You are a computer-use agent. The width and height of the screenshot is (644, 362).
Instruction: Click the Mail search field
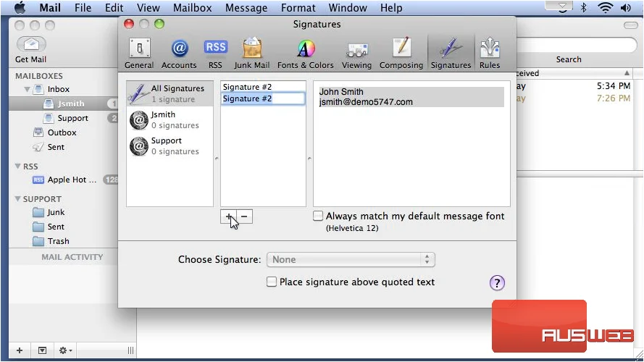click(x=576, y=45)
